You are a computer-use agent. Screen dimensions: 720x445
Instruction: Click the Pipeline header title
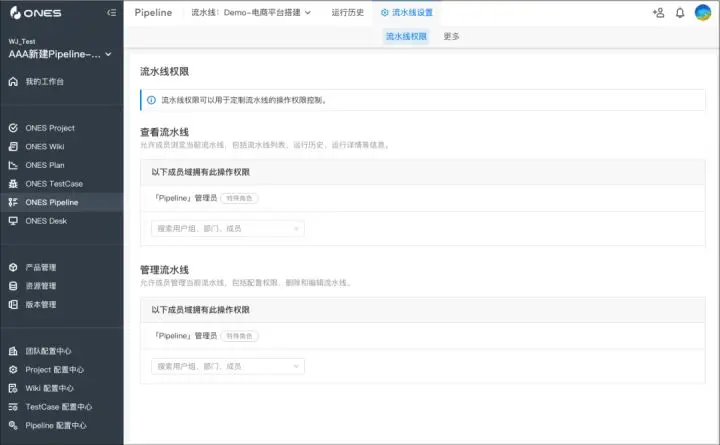tap(153, 12)
